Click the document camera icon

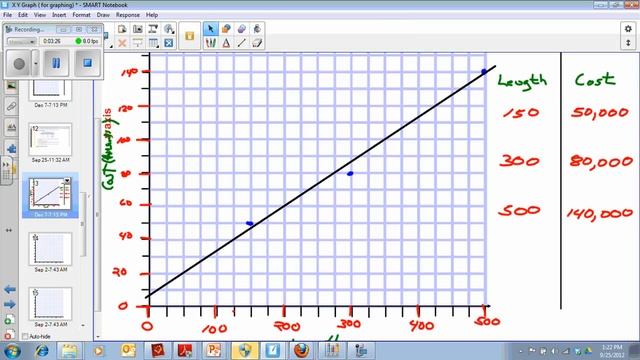click(153, 29)
